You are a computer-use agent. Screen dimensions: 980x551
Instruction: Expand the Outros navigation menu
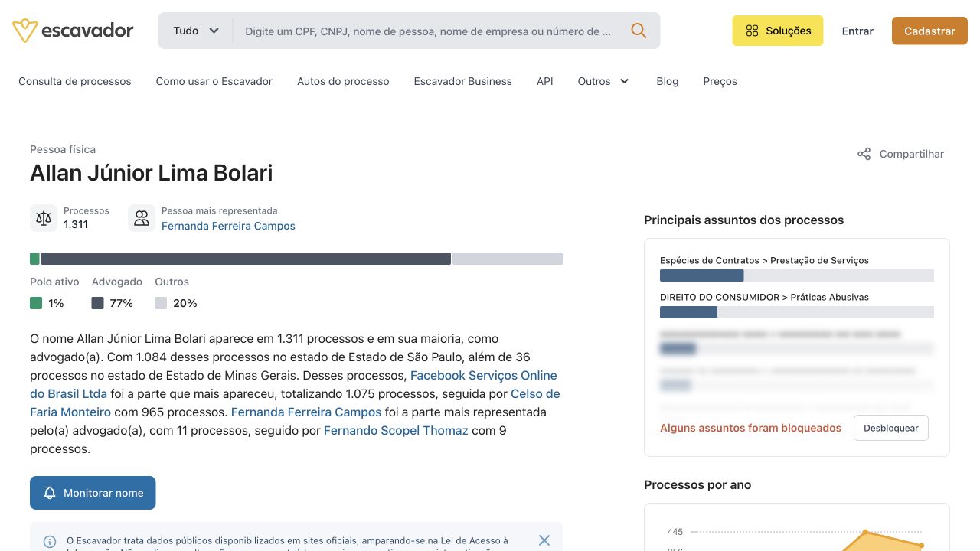coord(604,81)
